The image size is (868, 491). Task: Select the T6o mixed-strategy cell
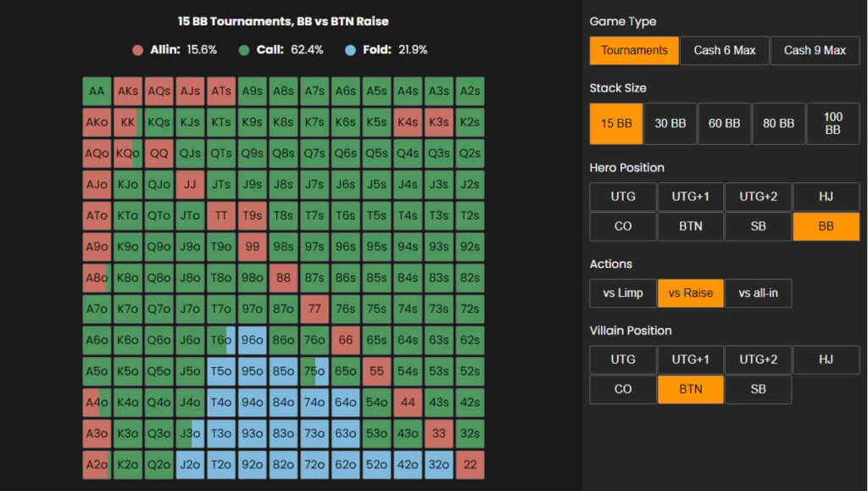click(221, 340)
